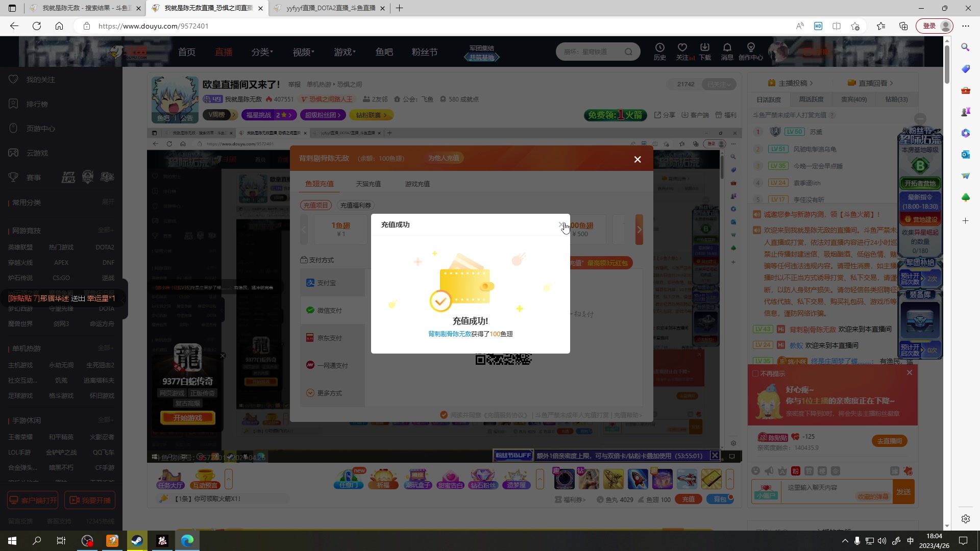Expand 更多方式 payment options

pos(333,393)
